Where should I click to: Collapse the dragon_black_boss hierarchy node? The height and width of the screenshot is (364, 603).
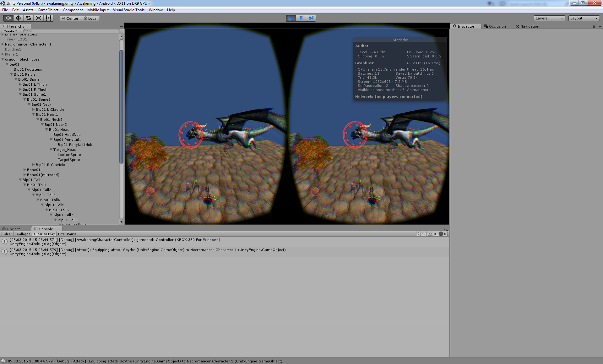pyautogui.click(x=3, y=59)
